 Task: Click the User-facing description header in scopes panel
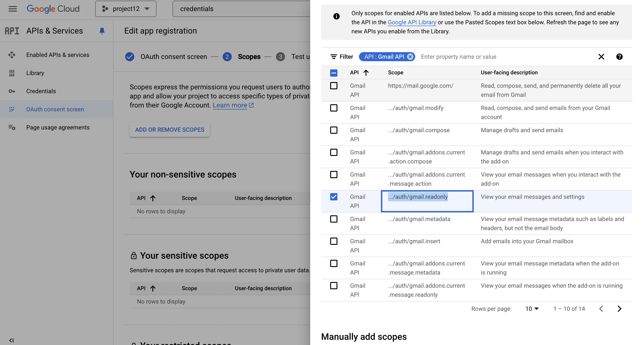pos(509,73)
